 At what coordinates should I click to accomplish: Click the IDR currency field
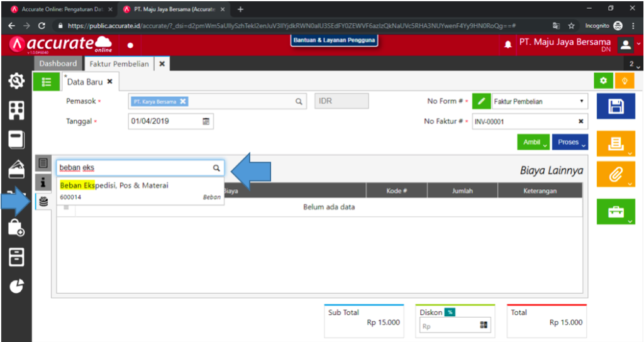[341, 101]
